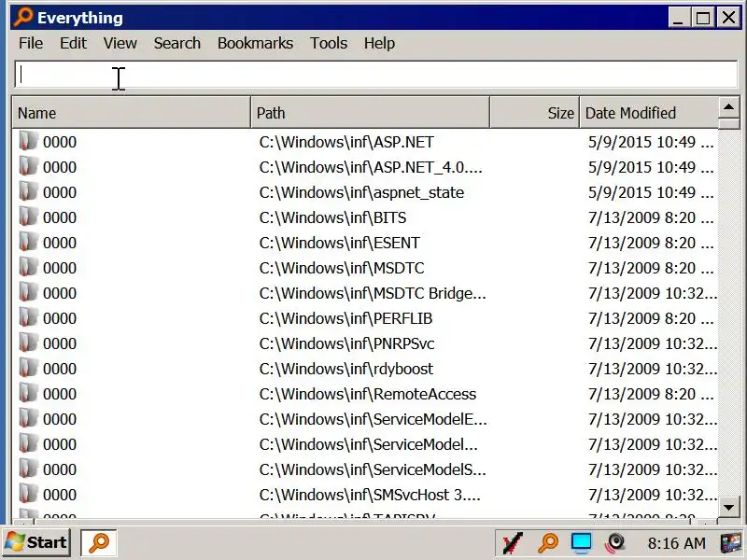The width and height of the screenshot is (747, 560).
Task: Sort results by Name column header
Action: click(131, 113)
